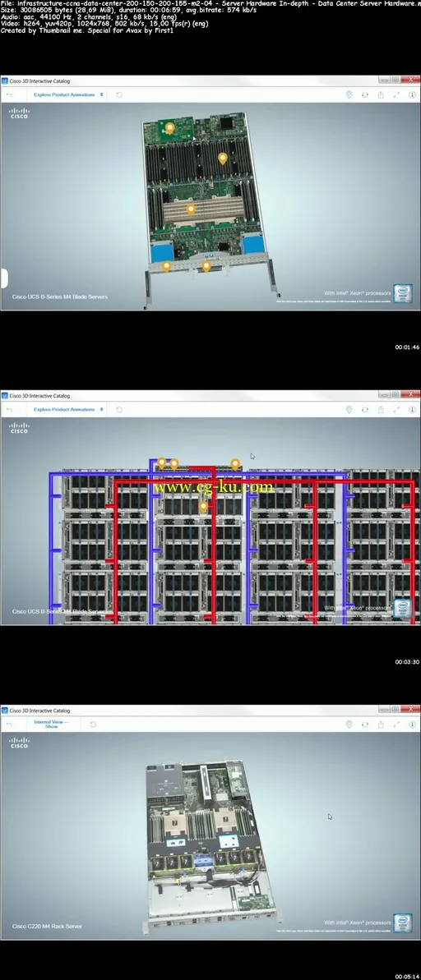Image resolution: width=421 pixels, height=980 pixels.
Task: Click share icon in the 00:01:46 frame
Action: 381,95
